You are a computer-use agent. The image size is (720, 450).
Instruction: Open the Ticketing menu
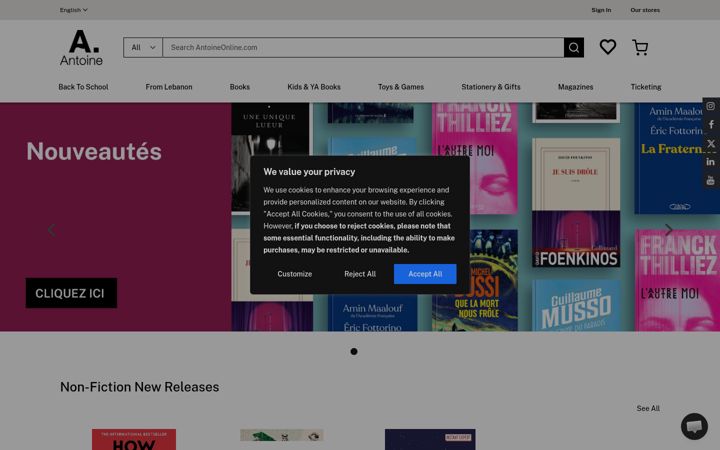(x=646, y=87)
